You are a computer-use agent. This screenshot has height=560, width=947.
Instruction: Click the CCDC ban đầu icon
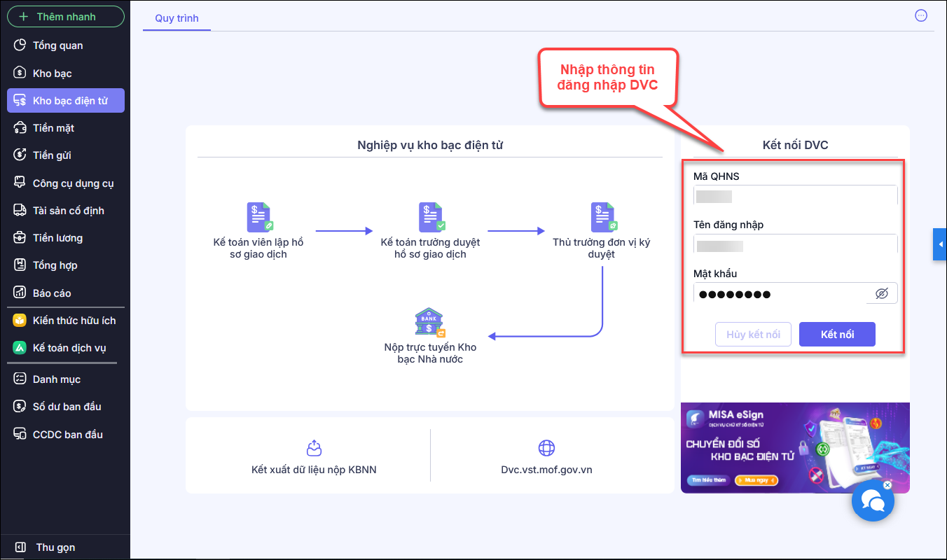point(20,435)
